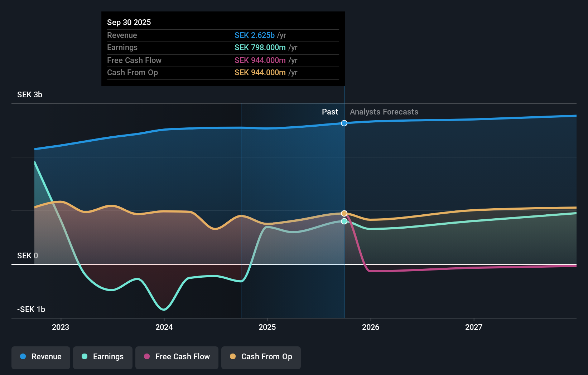Expand the Earnings row in the tooltip
Viewport: 588px width, 375px height.
(223, 47)
